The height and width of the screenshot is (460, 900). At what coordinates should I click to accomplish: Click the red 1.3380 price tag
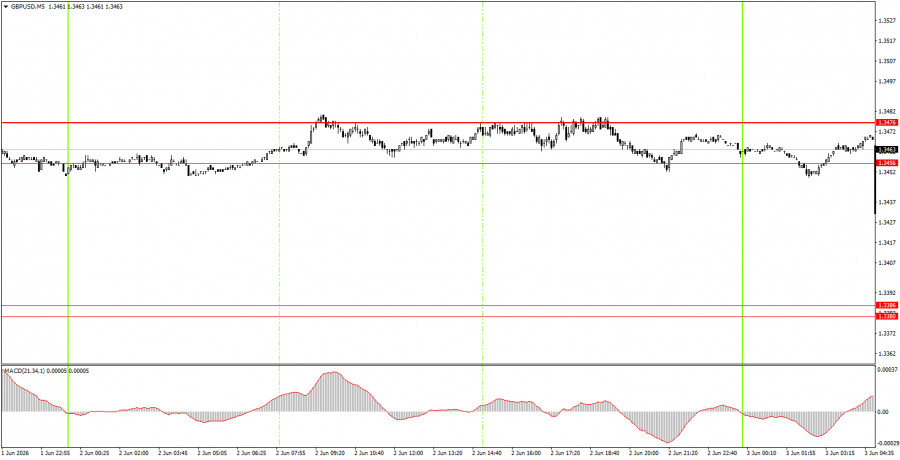(x=887, y=316)
